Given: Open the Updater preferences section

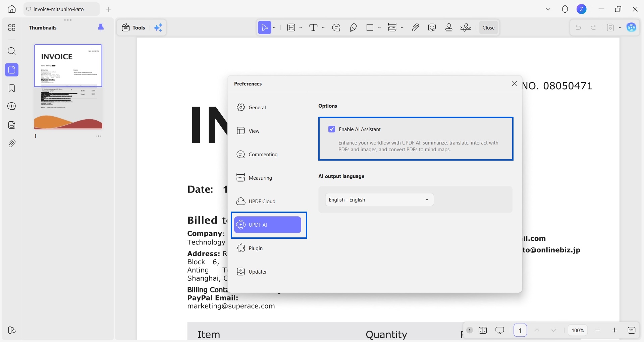Looking at the screenshot, I should click(x=268, y=272).
